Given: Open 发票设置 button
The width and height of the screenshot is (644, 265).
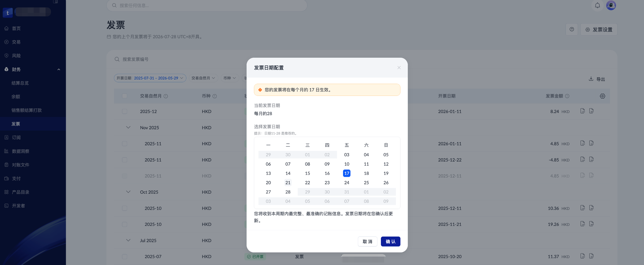Looking at the screenshot, I should click(598, 29).
